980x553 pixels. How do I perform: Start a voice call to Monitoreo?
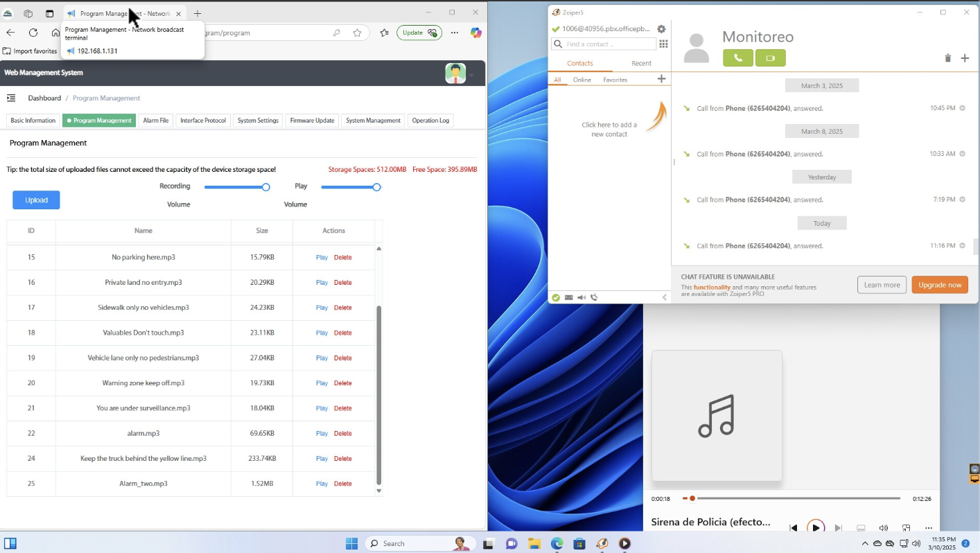pyautogui.click(x=737, y=58)
